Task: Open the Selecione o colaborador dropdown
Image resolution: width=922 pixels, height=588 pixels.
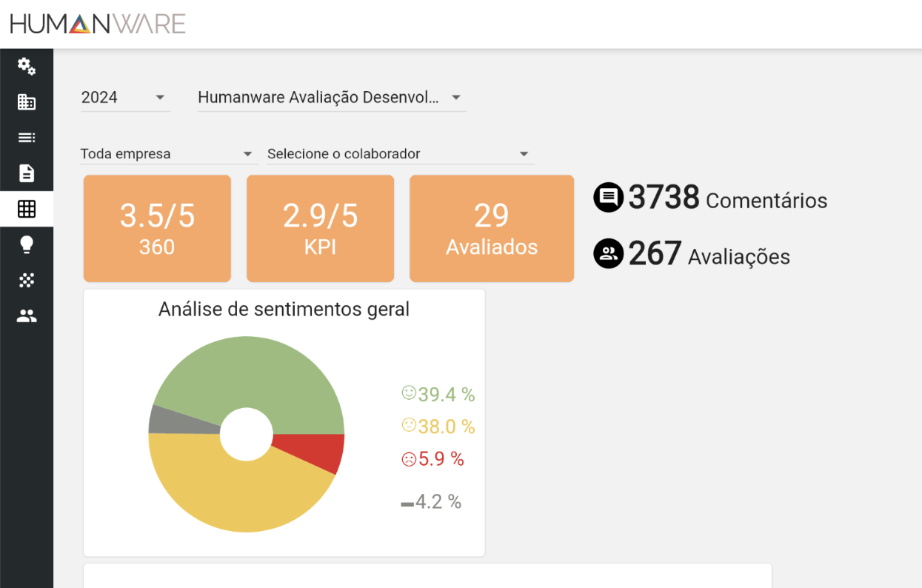Action: pos(400,154)
